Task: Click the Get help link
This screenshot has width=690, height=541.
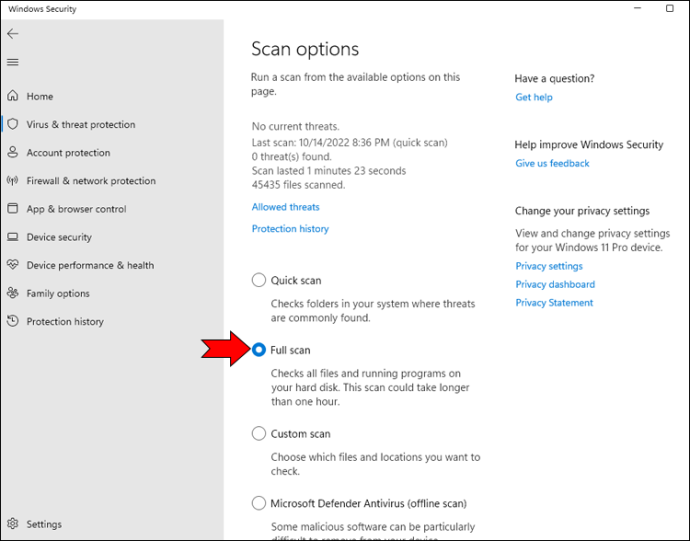Action: coord(534,97)
